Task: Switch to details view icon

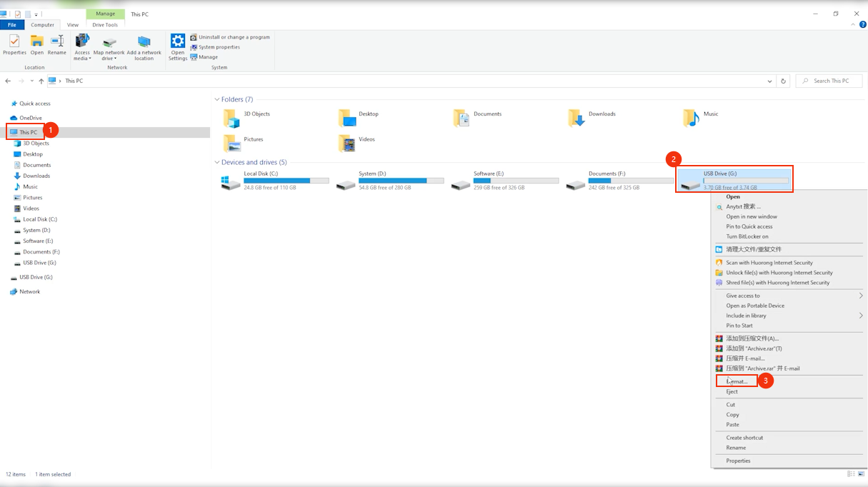Action: (851, 473)
